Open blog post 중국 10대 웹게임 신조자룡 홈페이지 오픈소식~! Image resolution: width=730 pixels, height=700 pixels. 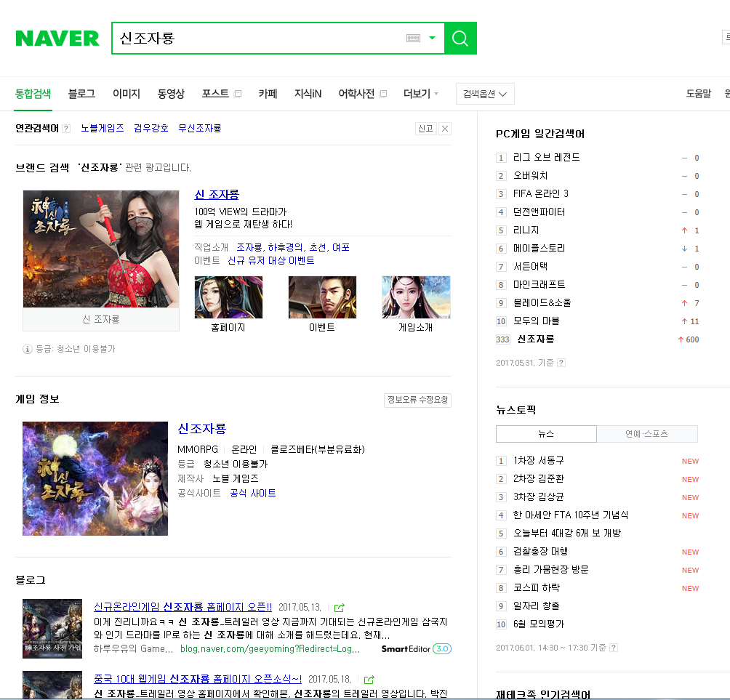pyautogui.click(x=197, y=679)
